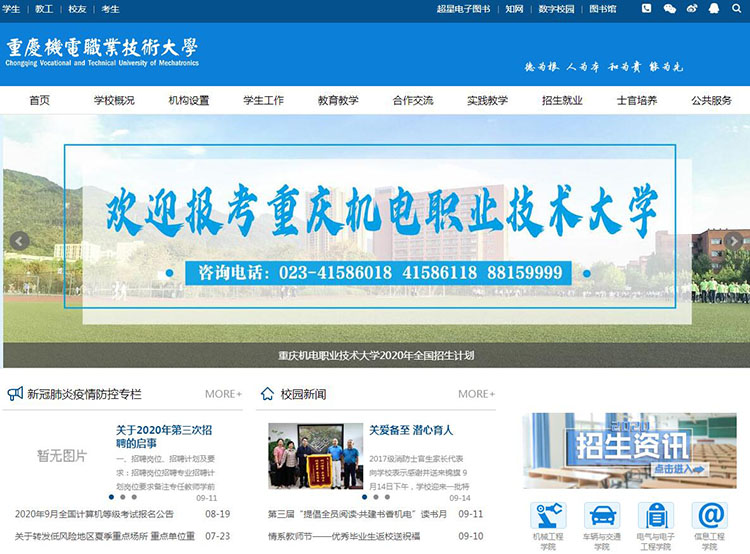The height and width of the screenshot is (554, 750).
Task: Open 公共服务 navigation menu
Action: click(711, 100)
